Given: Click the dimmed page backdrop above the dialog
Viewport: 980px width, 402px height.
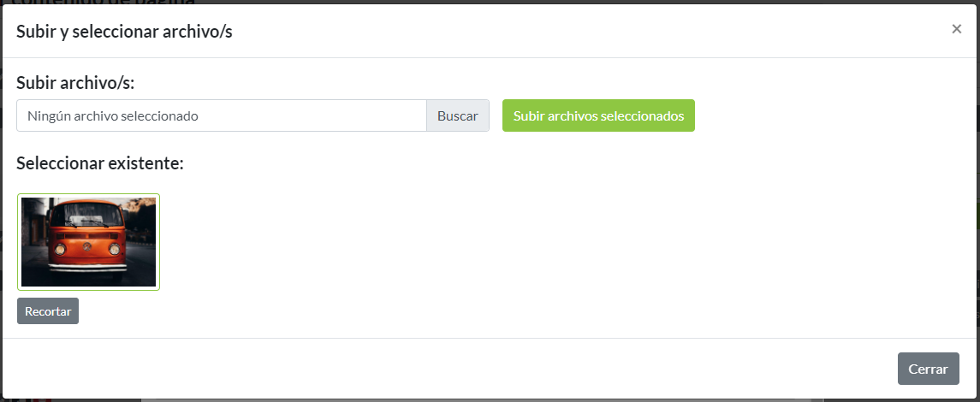Looking at the screenshot, I should (x=514, y=2).
